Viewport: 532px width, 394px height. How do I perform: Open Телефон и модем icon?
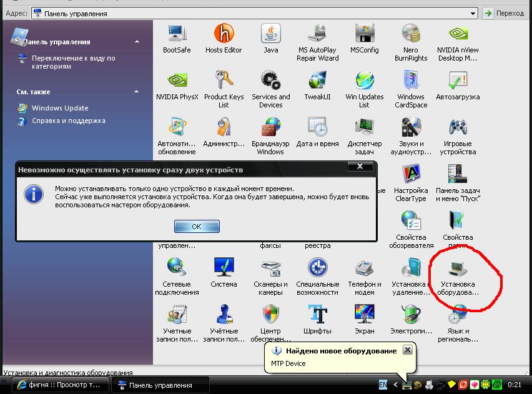[365, 277]
